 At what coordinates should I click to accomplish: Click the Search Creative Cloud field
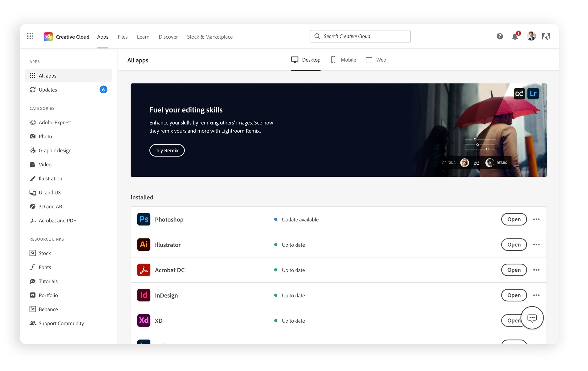(x=360, y=36)
